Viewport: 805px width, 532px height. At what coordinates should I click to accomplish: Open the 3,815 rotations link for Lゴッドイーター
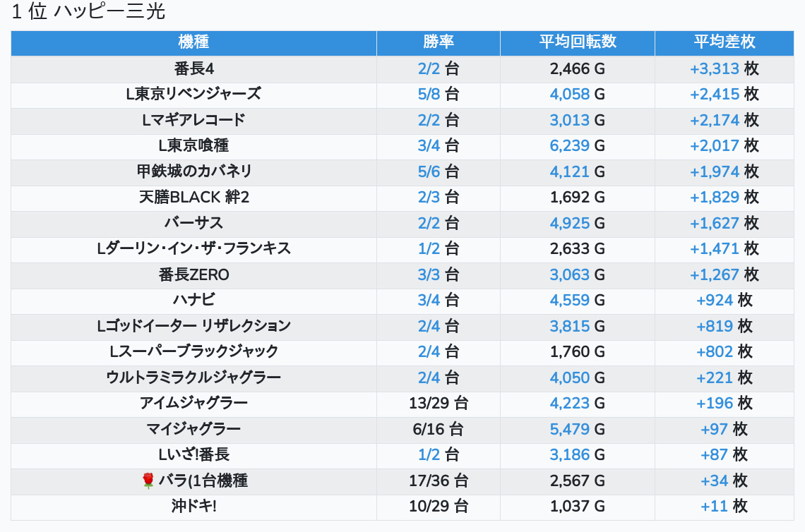(569, 326)
